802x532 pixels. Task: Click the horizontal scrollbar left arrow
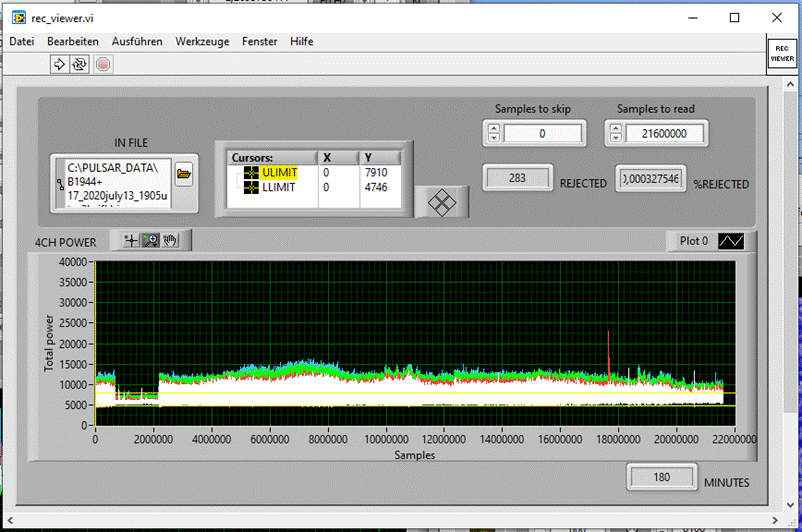10,521
